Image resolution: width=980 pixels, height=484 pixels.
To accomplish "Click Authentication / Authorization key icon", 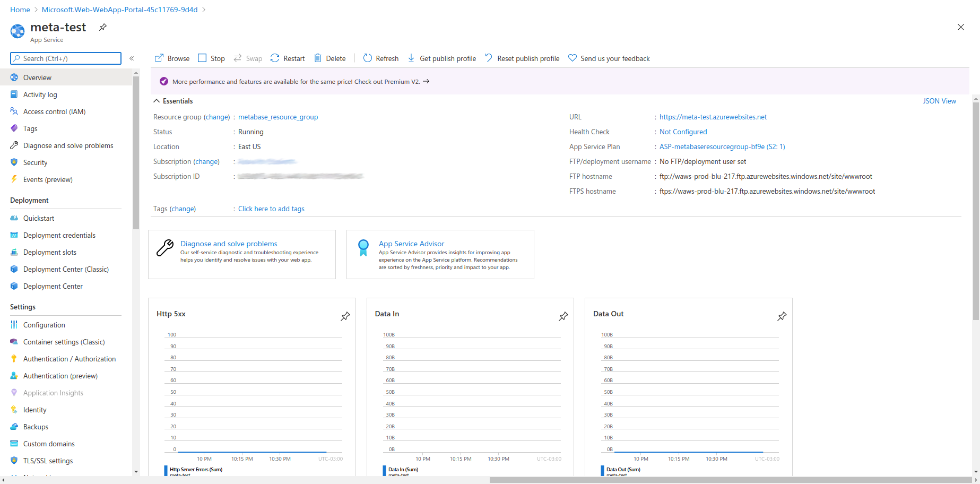I will tap(14, 359).
